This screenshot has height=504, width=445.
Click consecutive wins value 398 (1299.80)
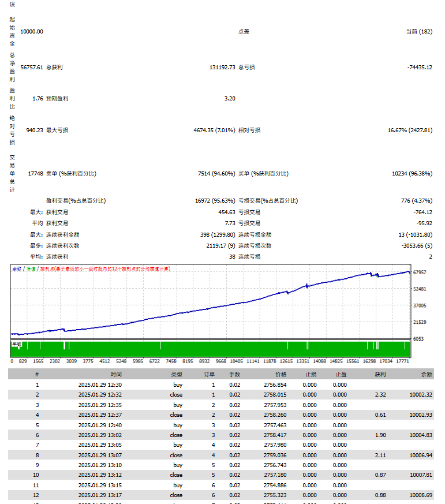[x=218, y=234]
